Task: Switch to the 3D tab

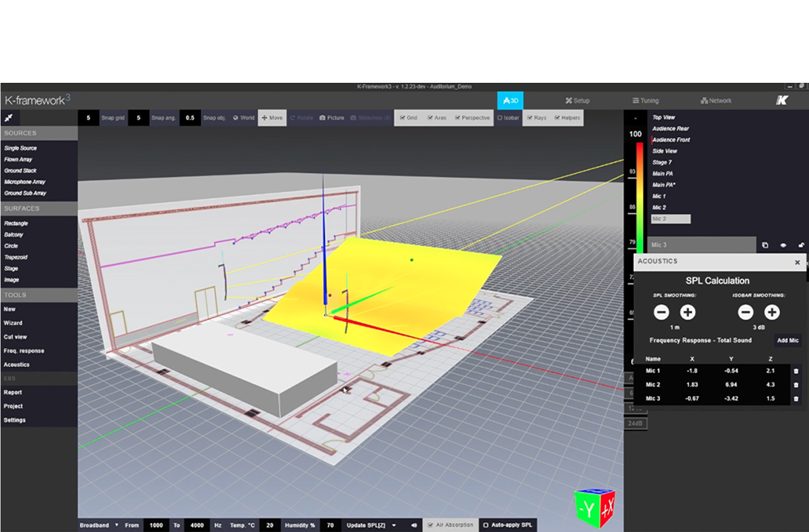Action: [510, 100]
